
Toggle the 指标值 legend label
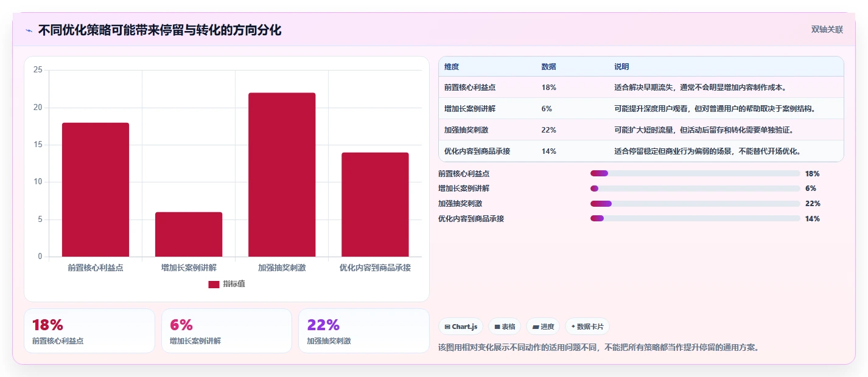[x=234, y=284]
